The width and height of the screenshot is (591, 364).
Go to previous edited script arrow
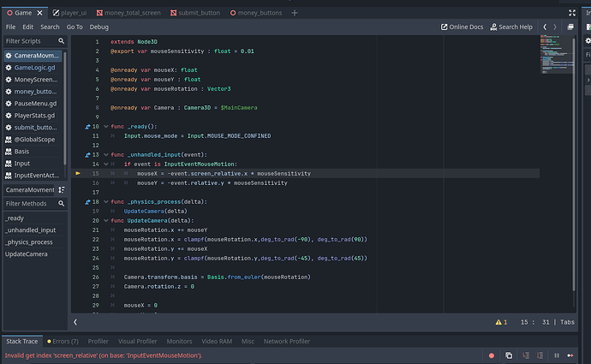pos(545,27)
